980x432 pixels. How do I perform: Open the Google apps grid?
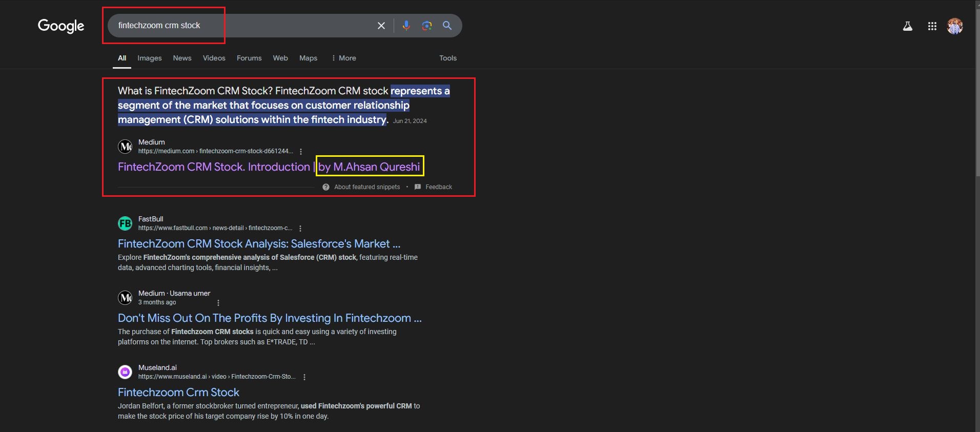[x=932, y=26]
